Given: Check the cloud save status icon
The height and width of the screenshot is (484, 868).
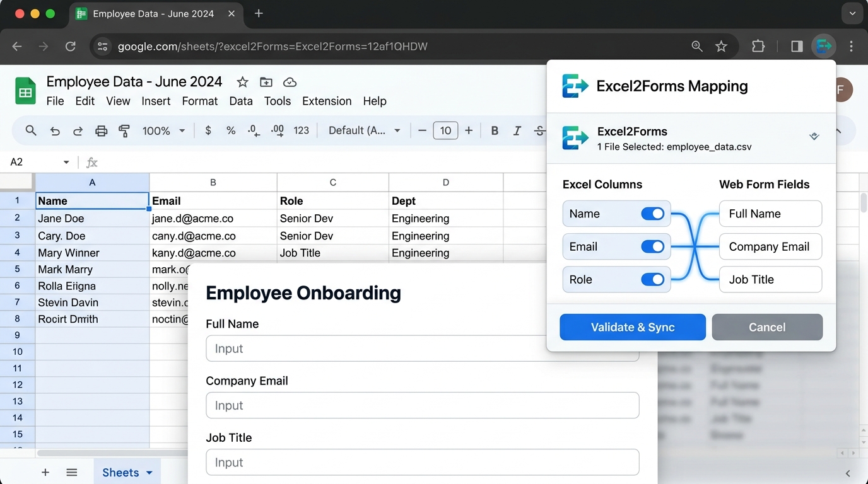Looking at the screenshot, I should point(290,82).
